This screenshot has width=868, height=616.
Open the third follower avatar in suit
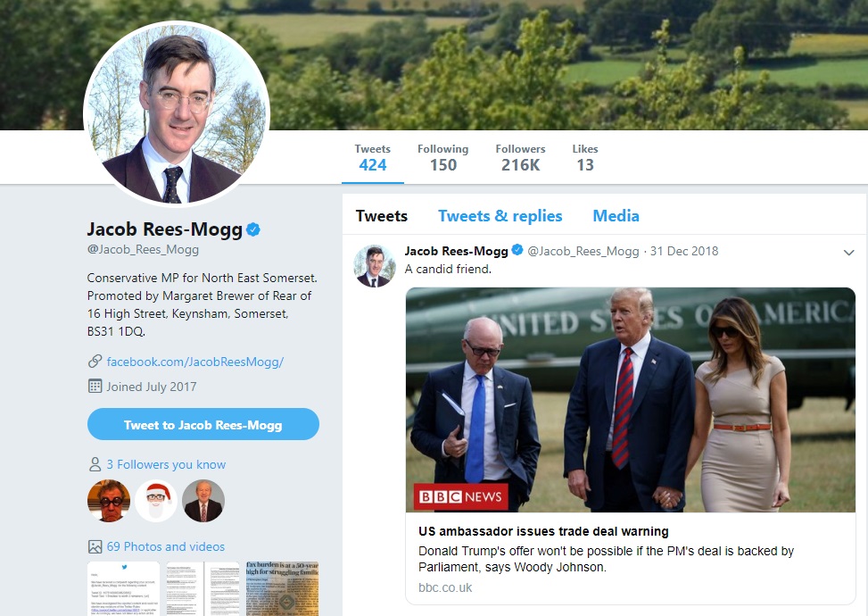(203, 501)
